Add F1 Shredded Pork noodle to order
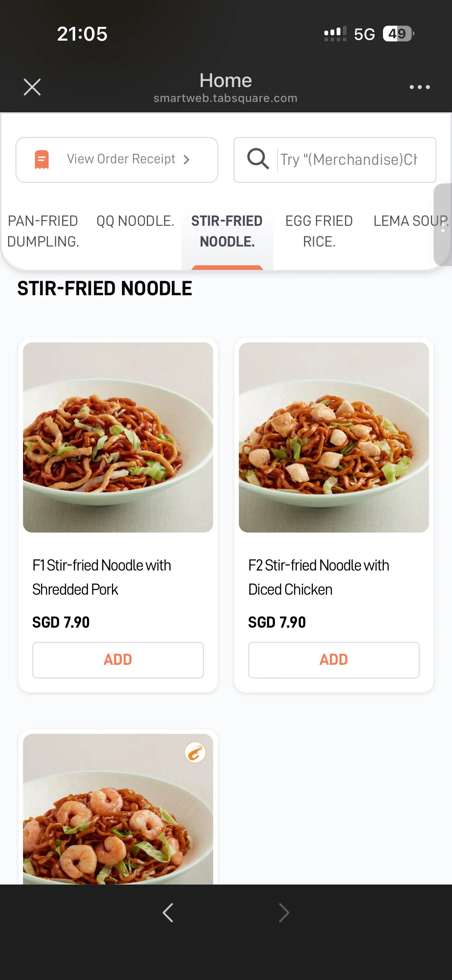 118,660
